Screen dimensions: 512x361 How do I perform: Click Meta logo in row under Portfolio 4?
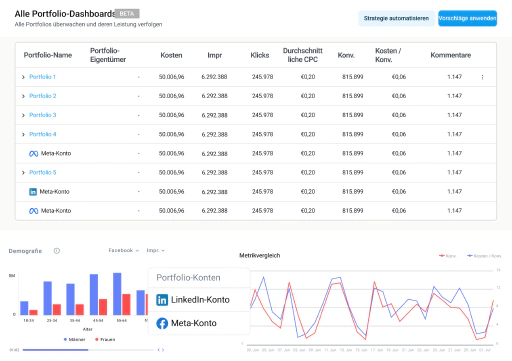(33, 154)
